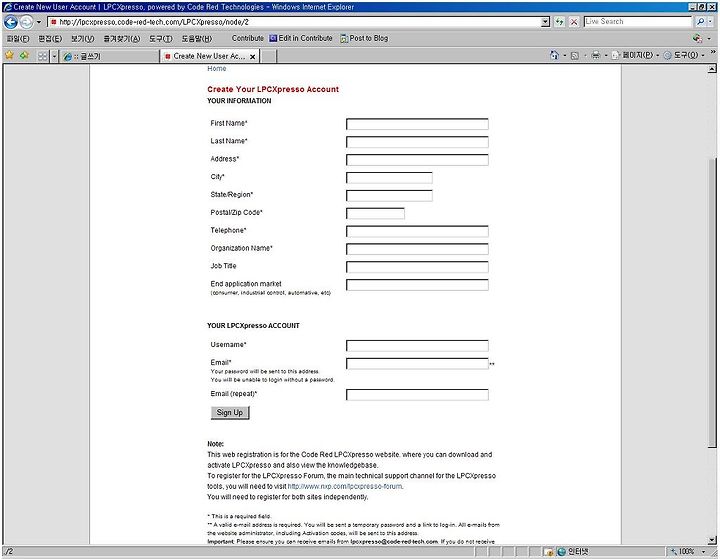Click the page scrollbar down arrow
Image resolution: width=720 pixels, height=559 pixels.
point(712,540)
